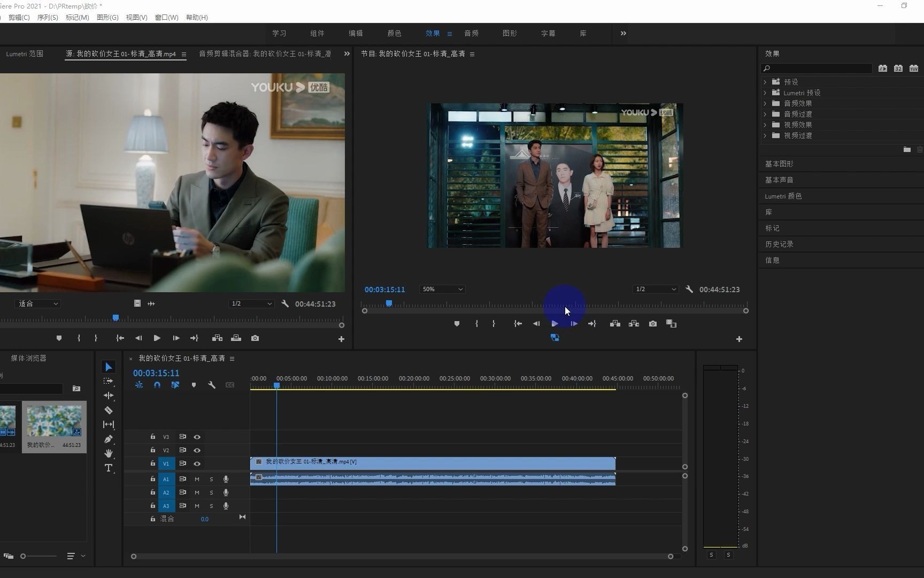Add marker in program monitor
The image size is (924, 578).
457,324
